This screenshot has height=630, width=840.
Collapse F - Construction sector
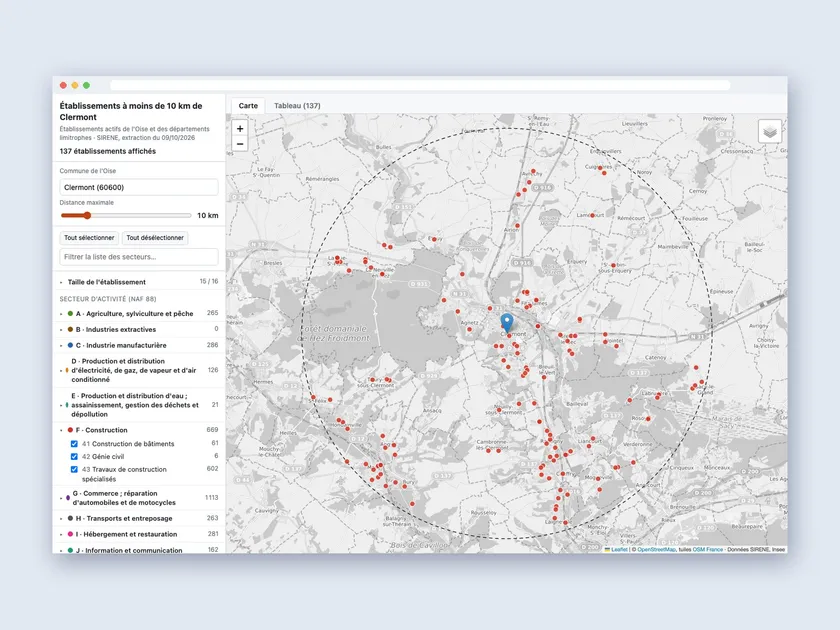pyautogui.click(x=139, y=430)
